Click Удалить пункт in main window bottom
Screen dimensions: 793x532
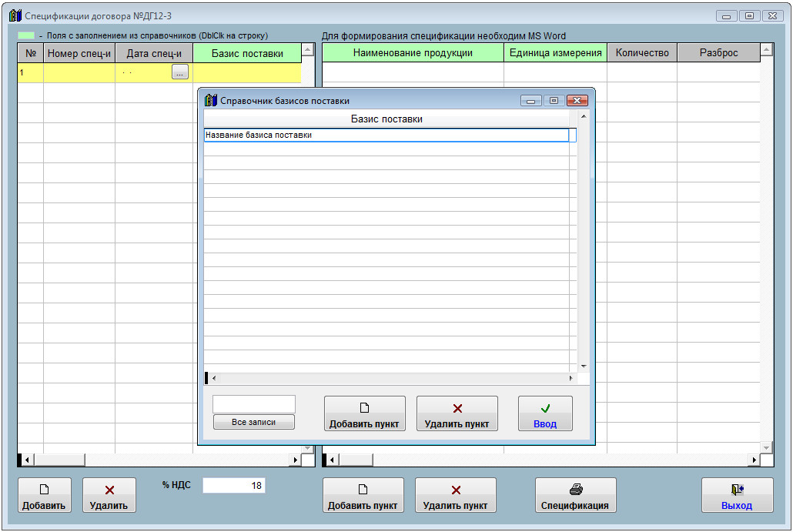pyautogui.click(x=456, y=495)
